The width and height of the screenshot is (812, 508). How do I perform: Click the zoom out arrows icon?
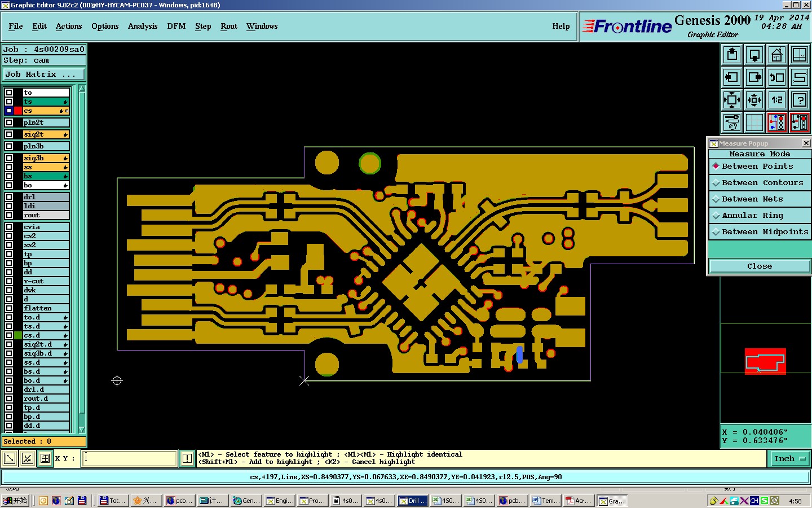click(x=754, y=100)
